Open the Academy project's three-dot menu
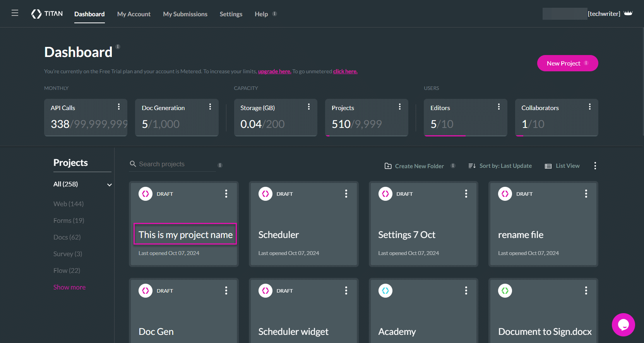Screen dimensions: 644x343 click(x=466, y=291)
